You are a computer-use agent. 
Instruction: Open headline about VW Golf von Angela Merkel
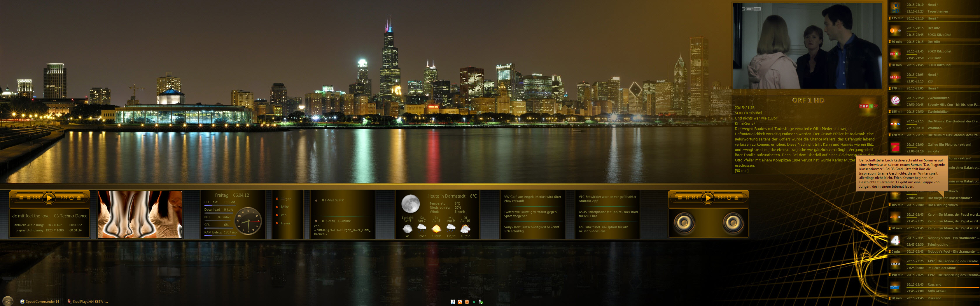click(532, 199)
